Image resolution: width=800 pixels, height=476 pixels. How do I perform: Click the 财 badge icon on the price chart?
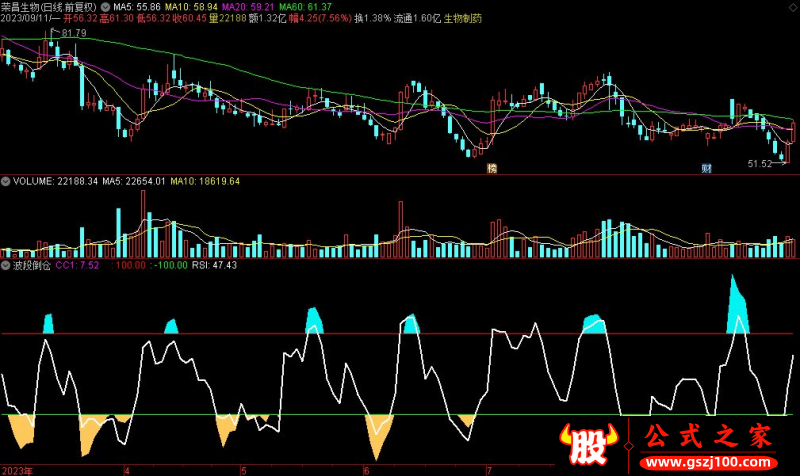pos(706,168)
